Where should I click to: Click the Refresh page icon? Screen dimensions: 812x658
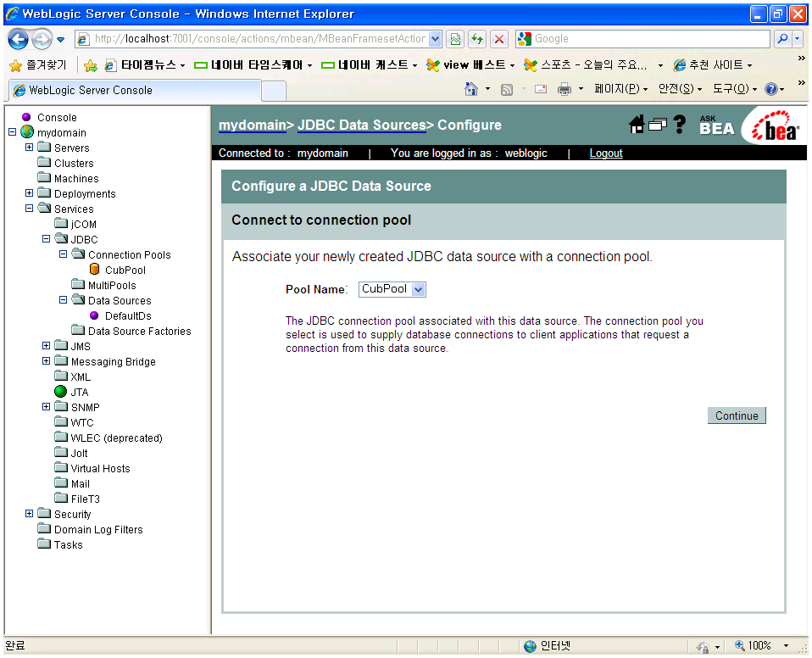click(477, 39)
